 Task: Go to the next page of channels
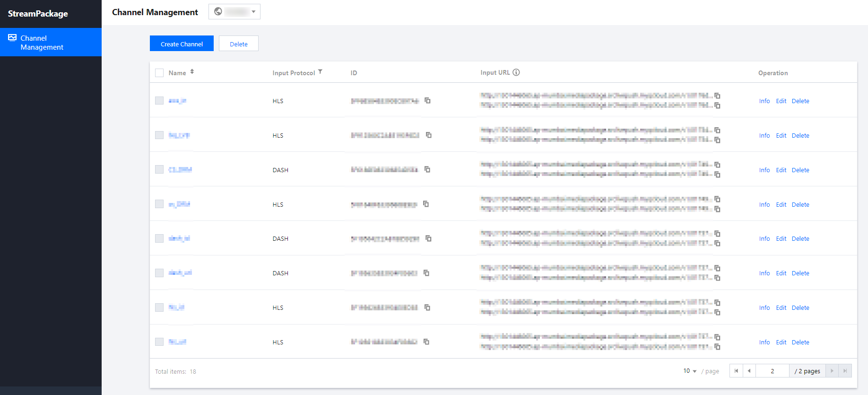coord(832,371)
